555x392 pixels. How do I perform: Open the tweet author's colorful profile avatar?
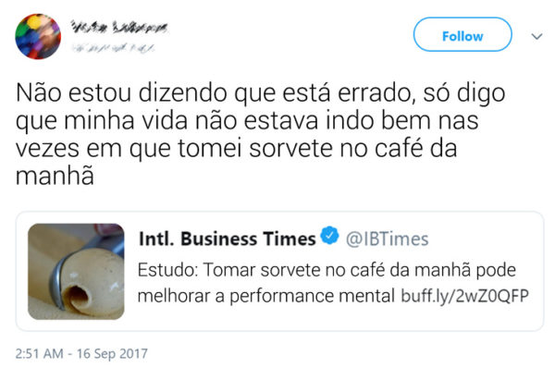[38, 36]
